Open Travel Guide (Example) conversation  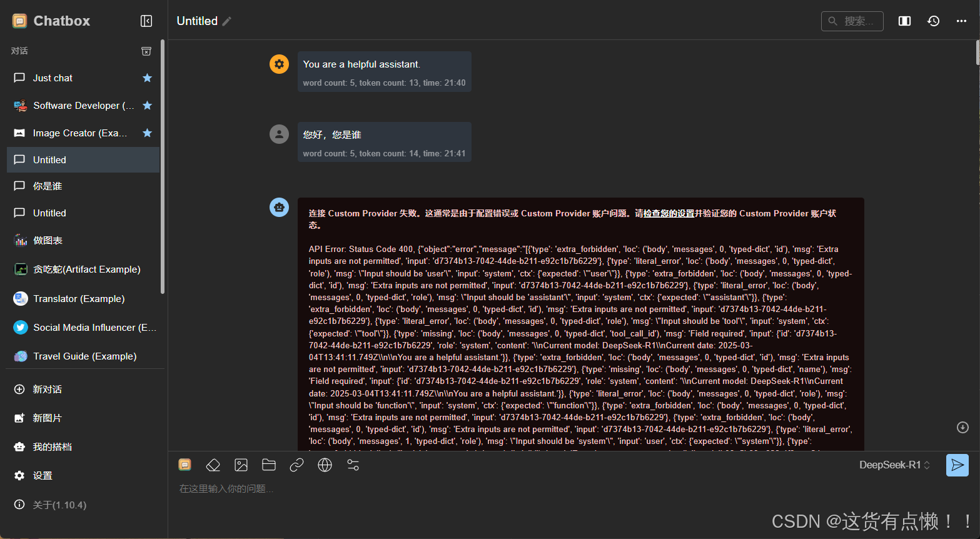click(x=83, y=356)
